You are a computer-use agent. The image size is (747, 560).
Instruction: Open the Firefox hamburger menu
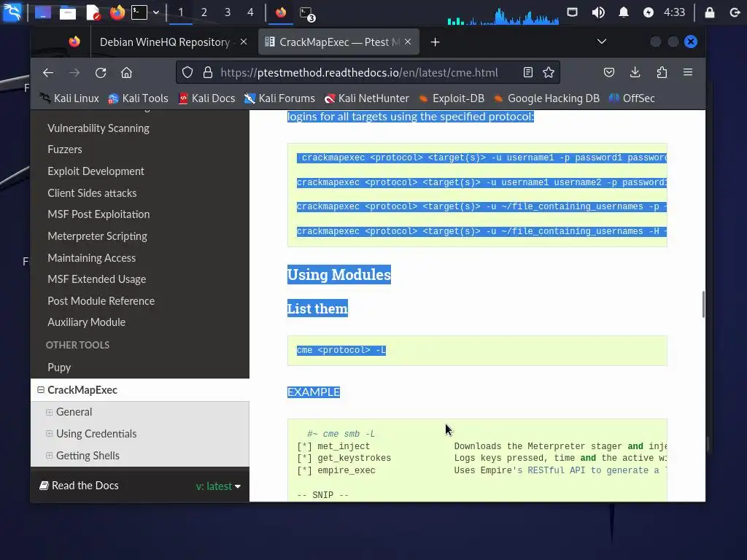688,72
